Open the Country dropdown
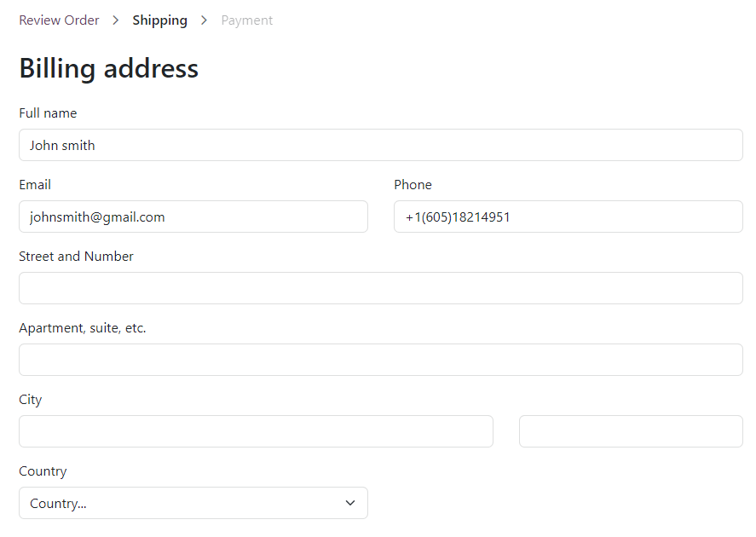The image size is (756, 537). tap(193, 503)
